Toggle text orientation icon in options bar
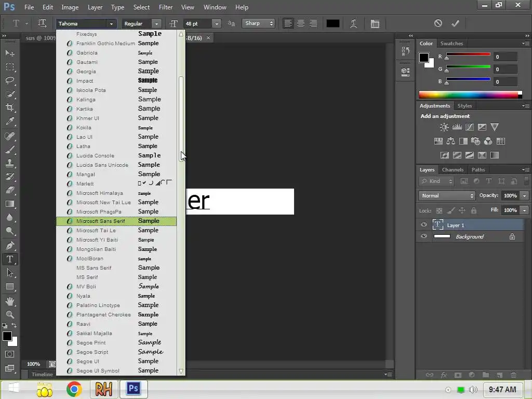This screenshot has height=399, width=532. coord(42,23)
